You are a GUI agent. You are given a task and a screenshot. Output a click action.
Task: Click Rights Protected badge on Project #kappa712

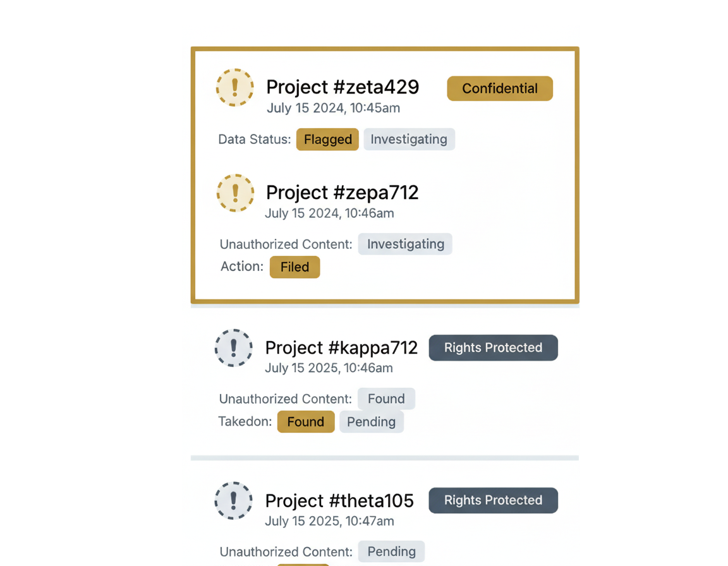click(493, 347)
